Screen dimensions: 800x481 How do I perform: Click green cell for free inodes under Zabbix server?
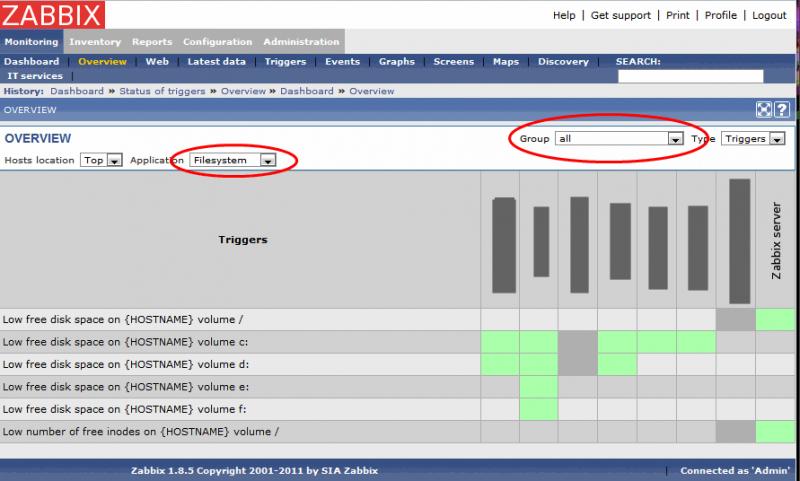coord(775,432)
